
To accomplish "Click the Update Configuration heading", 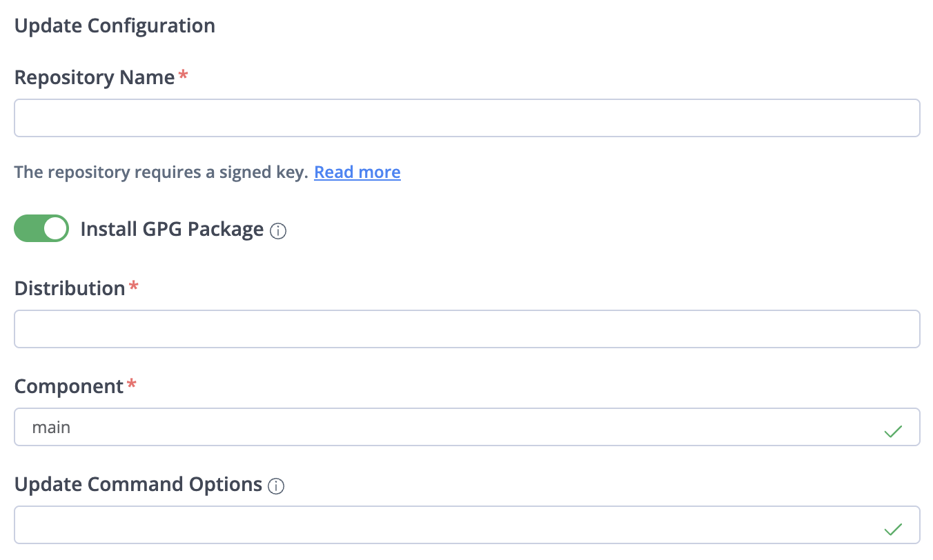I will [115, 26].
